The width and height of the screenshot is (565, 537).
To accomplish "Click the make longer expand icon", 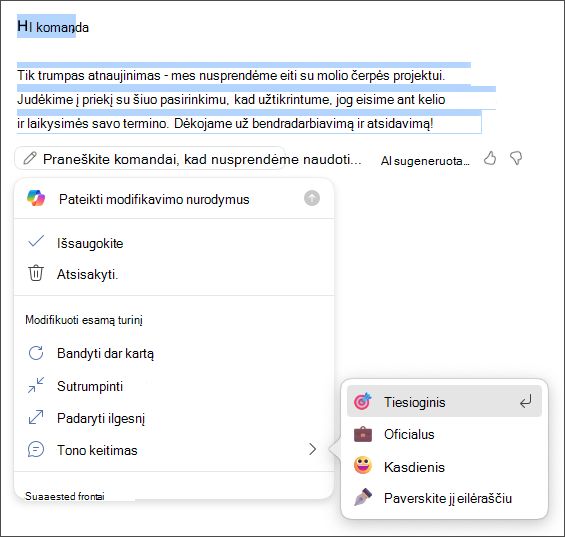I will coord(36,417).
